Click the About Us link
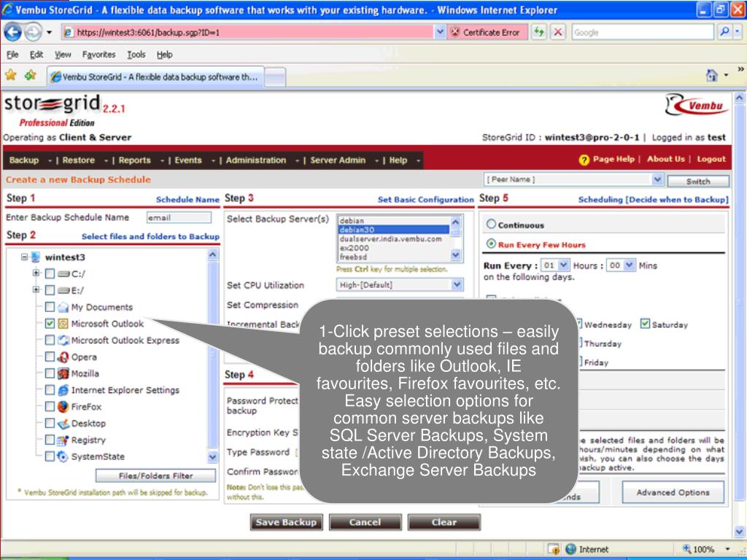This screenshot has width=747, height=560. point(665,160)
